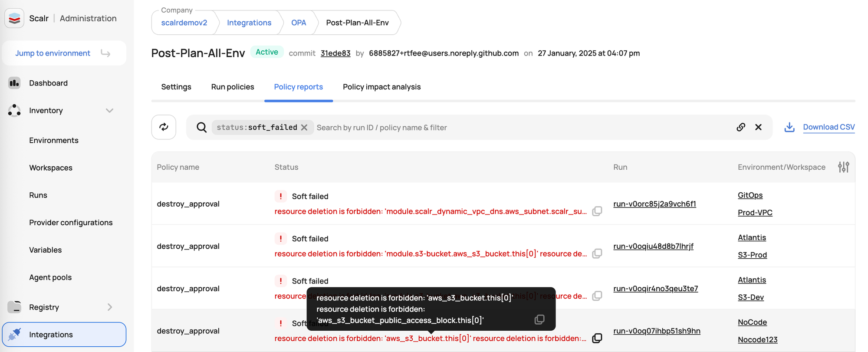Click the search magnifier icon

coord(201,127)
